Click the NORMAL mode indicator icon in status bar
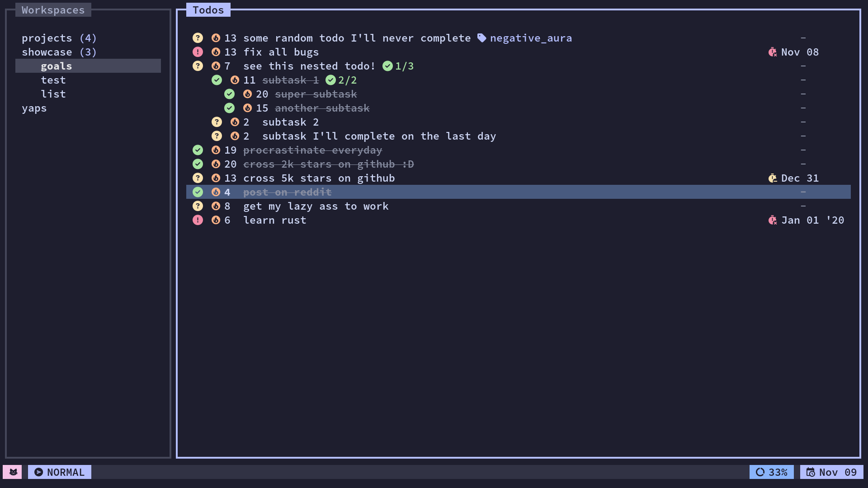 (38, 472)
